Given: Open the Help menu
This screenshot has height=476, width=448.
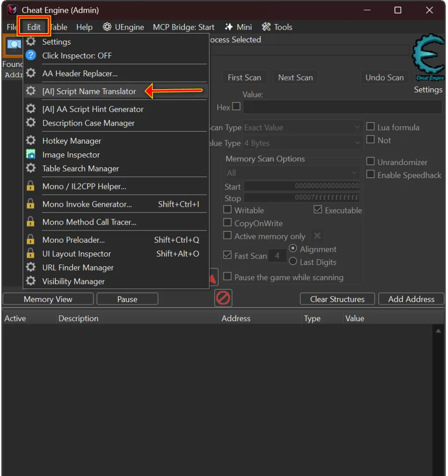Looking at the screenshot, I should click(84, 27).
